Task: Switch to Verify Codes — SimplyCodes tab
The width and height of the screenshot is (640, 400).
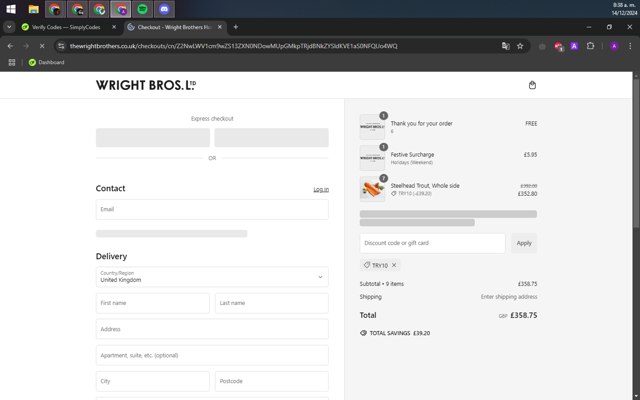Action: pos(65,27)
